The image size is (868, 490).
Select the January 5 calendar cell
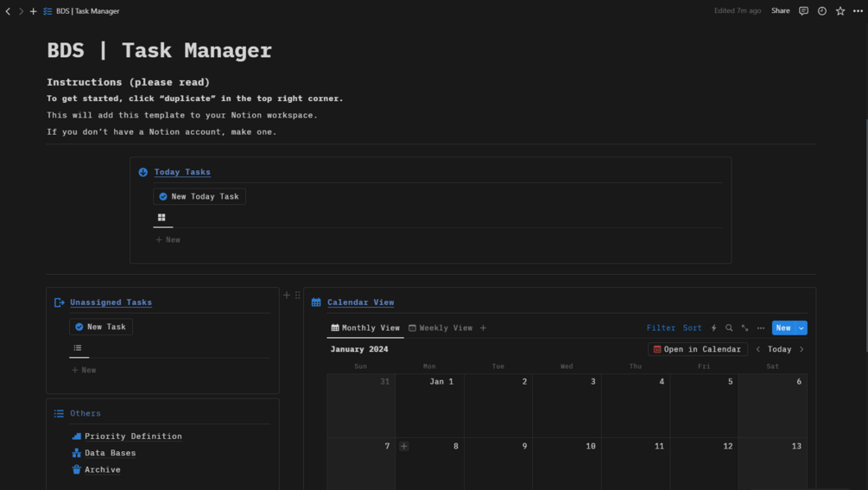coord(704,406)
